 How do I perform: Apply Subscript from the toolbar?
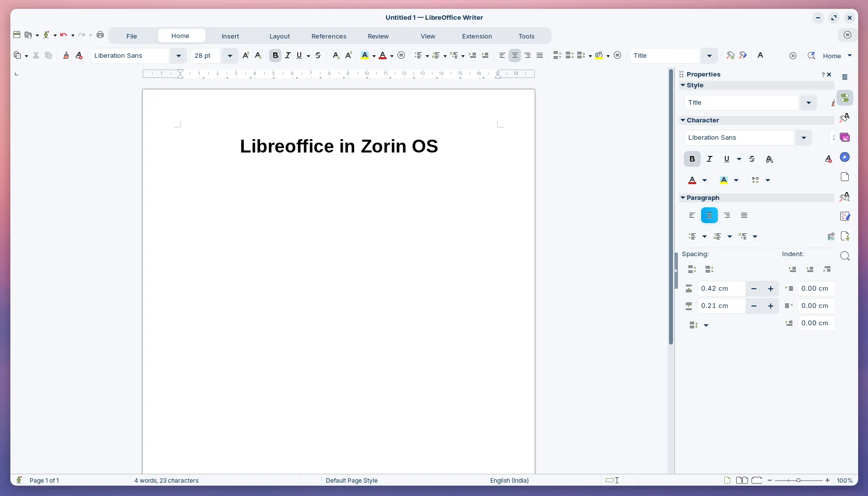pos(336,55)
